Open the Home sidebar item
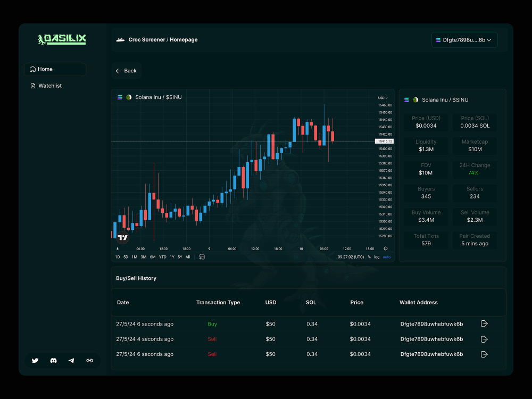This screenshot has width=532, height=399. [x=55, y=69]
